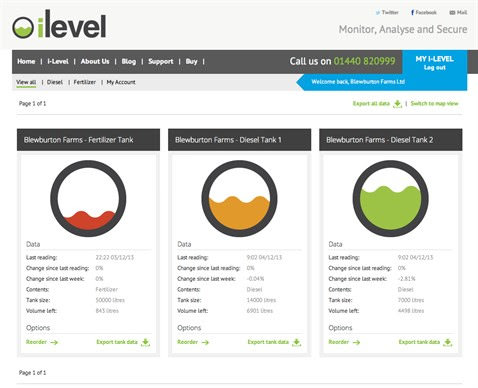The width and height of the screenshot is (478, 388).
Task: Click the Fertilizer Tank reorder arrow icon
Action: [x=54, y=342]
